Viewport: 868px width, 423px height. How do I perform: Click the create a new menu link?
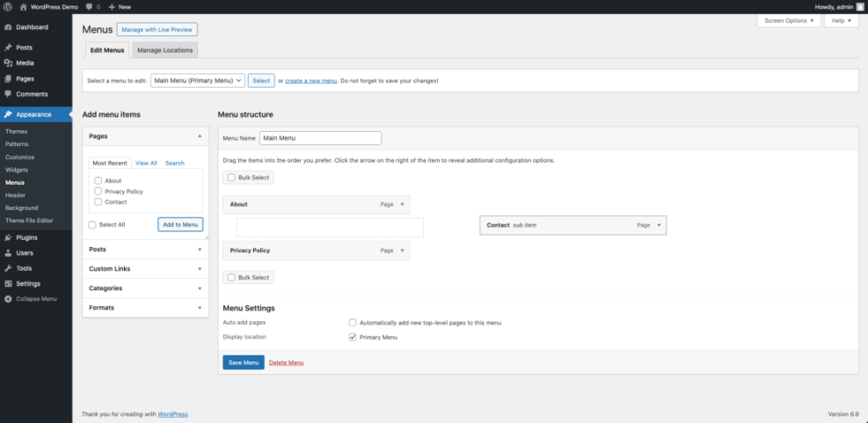[x=311, y=81]
